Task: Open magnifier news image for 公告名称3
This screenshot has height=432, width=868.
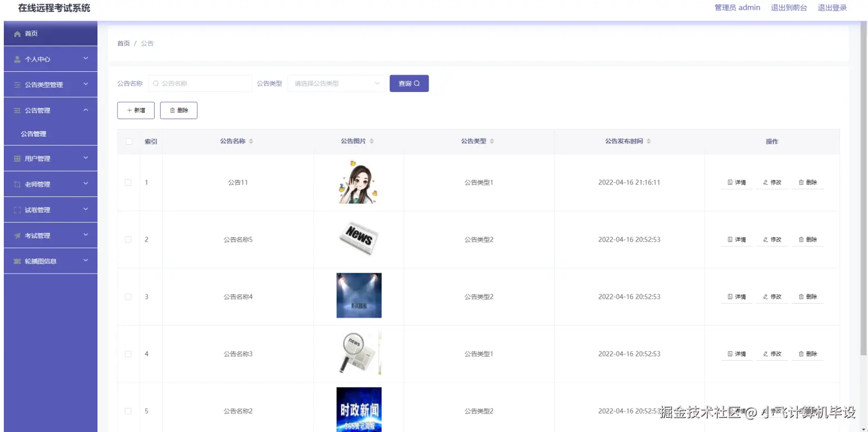Action: 359,353
